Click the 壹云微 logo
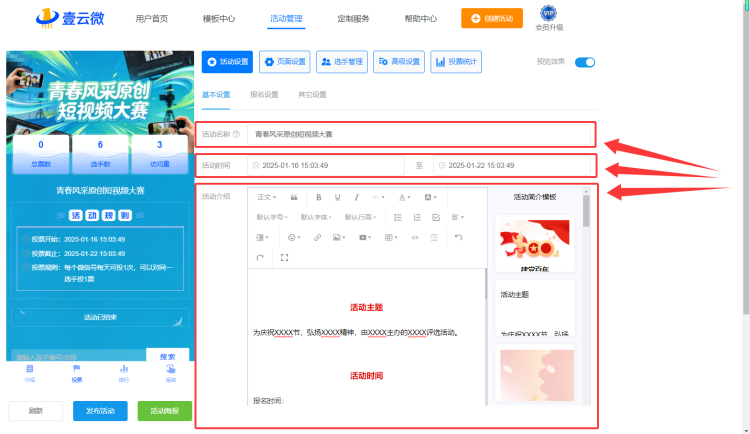 pos(70,18)
